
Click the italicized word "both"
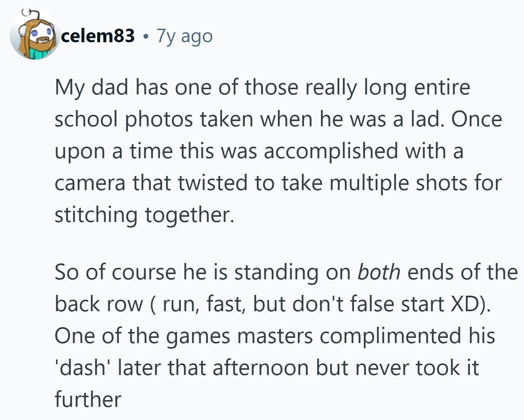(379, 272)
